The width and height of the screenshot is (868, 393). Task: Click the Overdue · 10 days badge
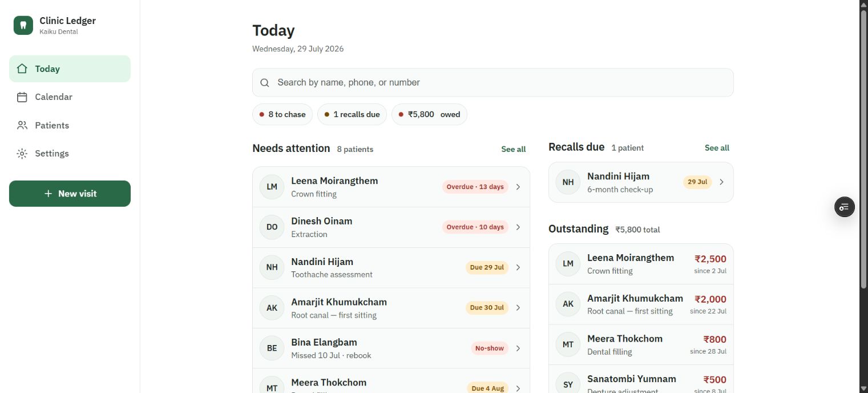475,227
